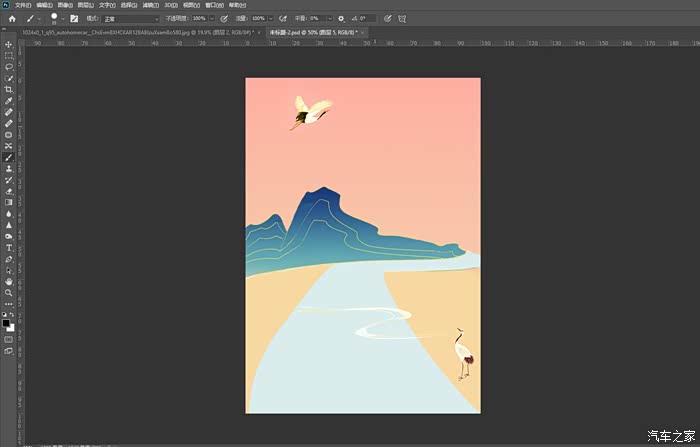This screenshot has height=447, width=700.
Task: Click the flow (流量) percentage field
Action: click(257, 18)
